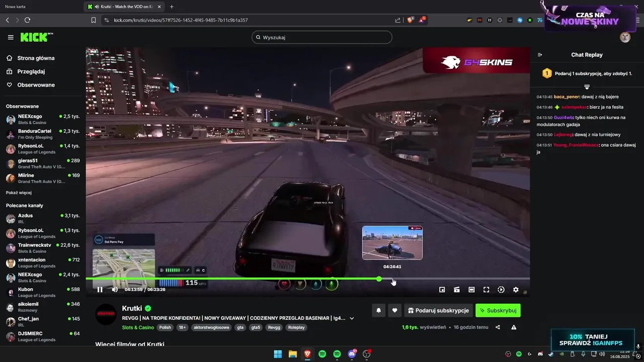Open video player settings gear
Screen dimensions: 644x362
pyautogui.click(x=516, y=290)
